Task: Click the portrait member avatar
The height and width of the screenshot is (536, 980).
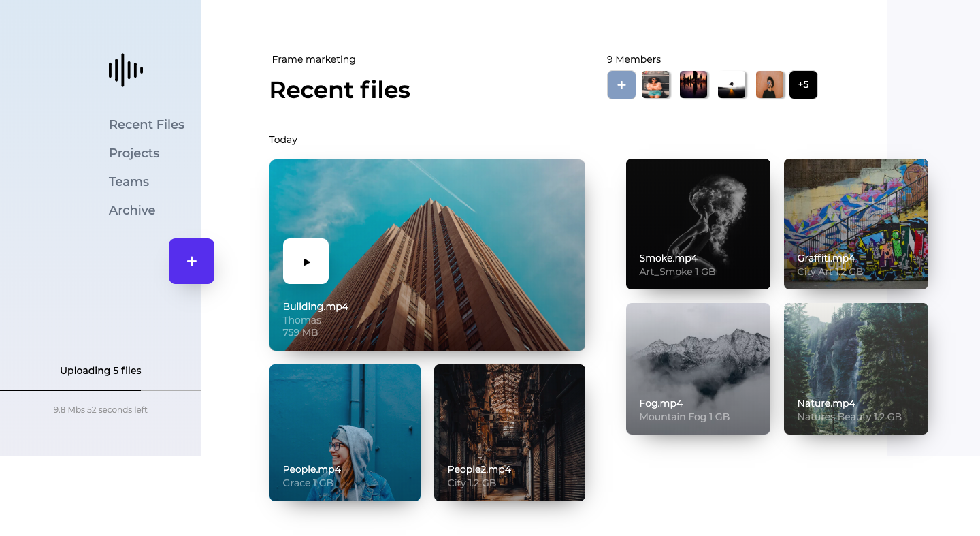Action: coord(770,84)
